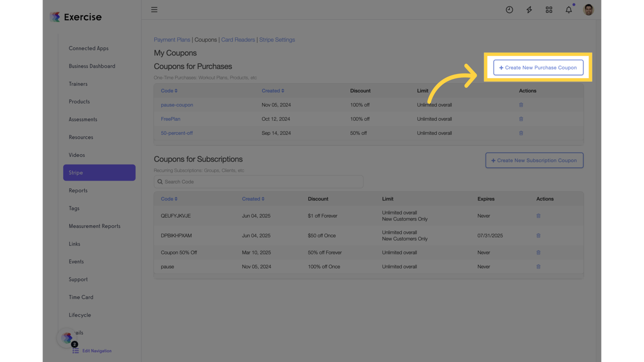The image size is (644, 362).
Task: Sort purchase coupons by Created date
Action: coord(273,90)
